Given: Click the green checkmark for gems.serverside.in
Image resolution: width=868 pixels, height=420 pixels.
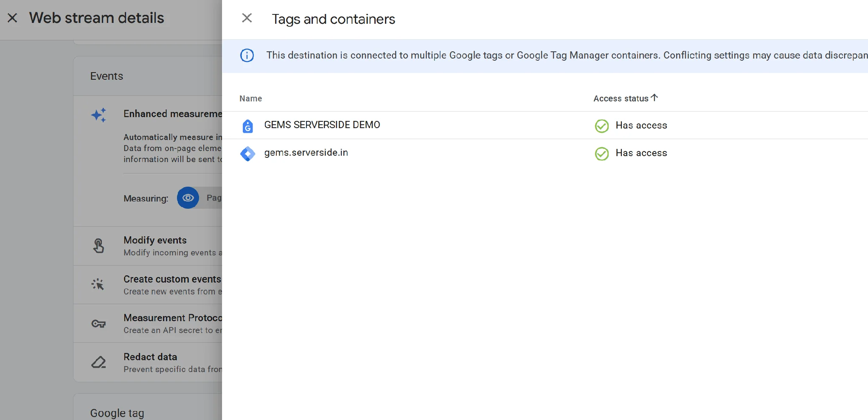Looking at the screenshot, I should tap(601, 154).
